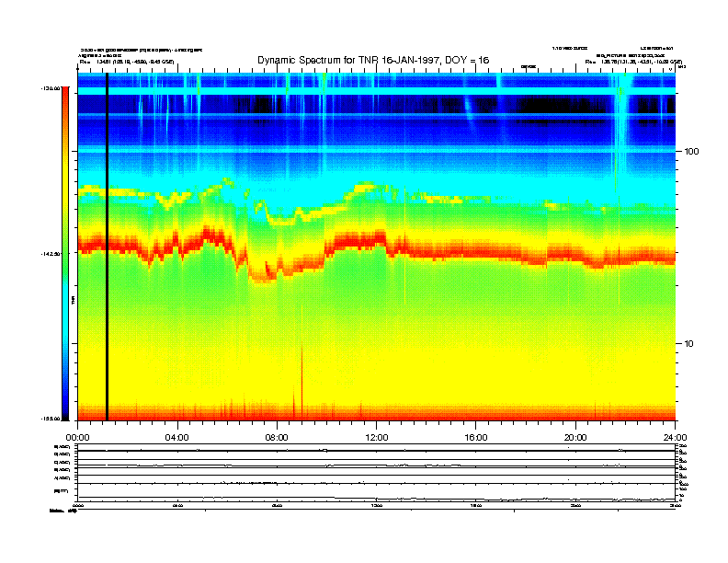The height and width of the screenshot is (563, 728).
Task: Click the black vertical cursor line in the spectrum
Action: pyautogui.click(x=107, y=247)
